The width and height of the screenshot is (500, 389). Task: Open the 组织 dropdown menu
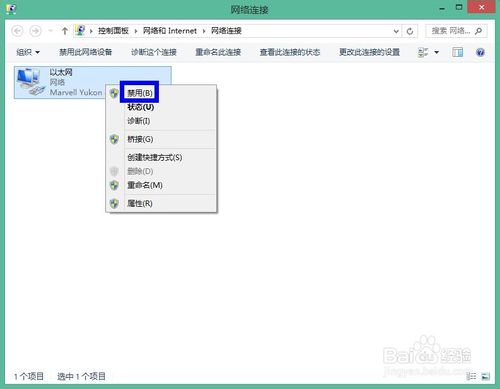pyautogui.click(x=28, y=52)
